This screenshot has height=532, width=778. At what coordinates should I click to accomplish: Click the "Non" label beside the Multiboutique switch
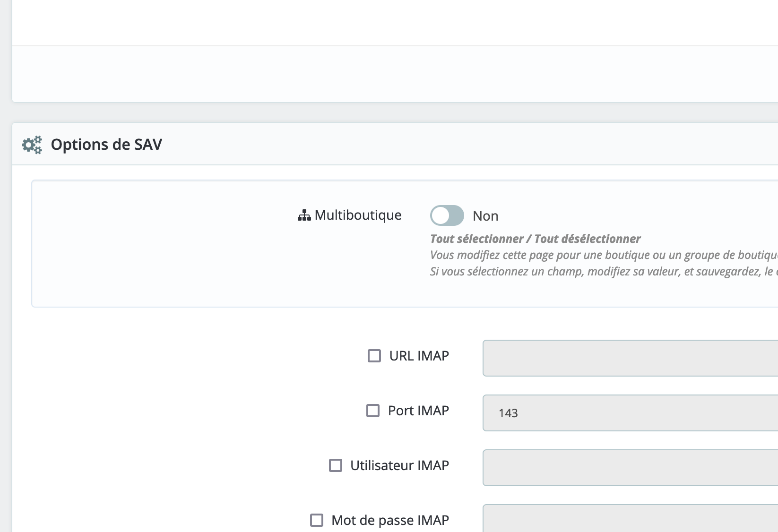tap(486, 216)
